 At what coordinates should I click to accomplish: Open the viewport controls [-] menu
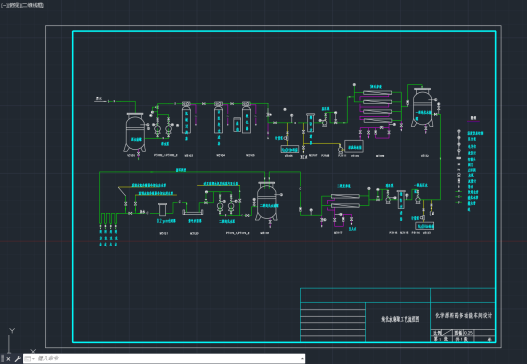coord(3,5)
